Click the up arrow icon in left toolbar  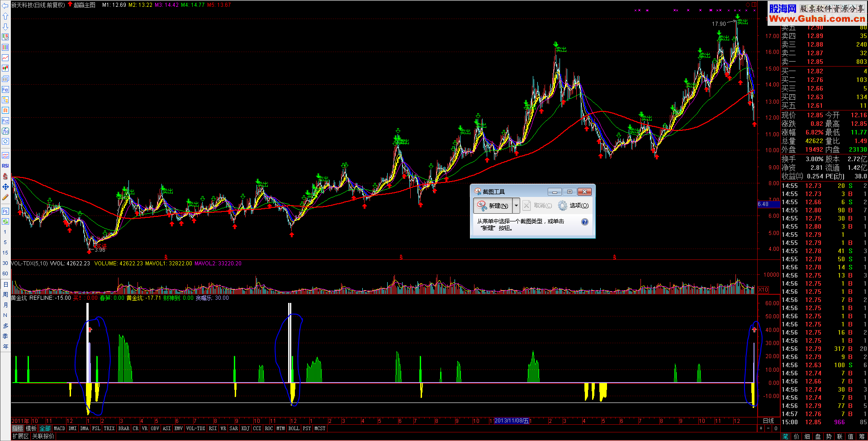5,16
